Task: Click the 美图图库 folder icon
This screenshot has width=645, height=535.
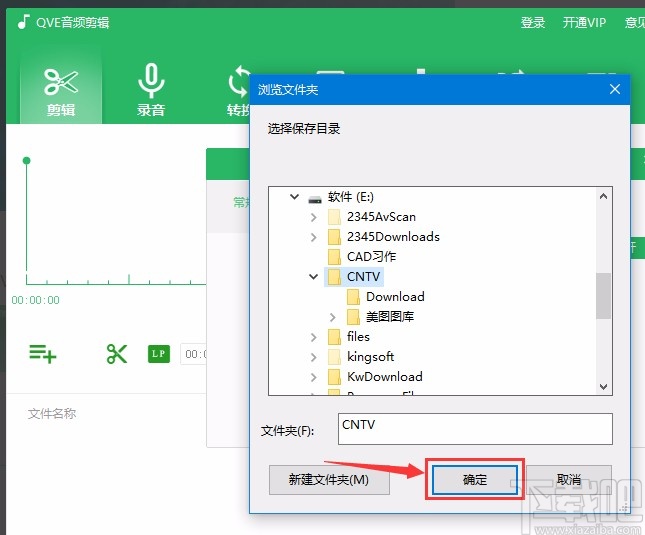Action: tap(353, 317)
